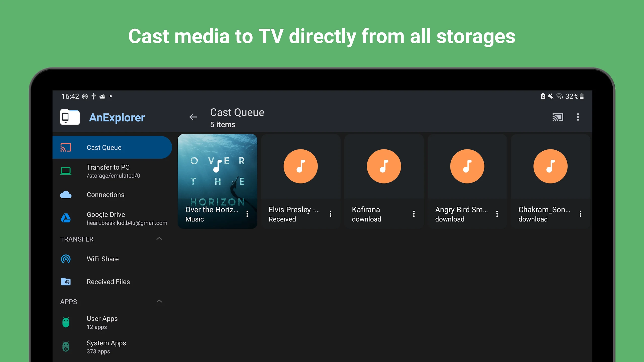Click the Google Drive logo icon
The width and height of the screenshot is (644, 362).
click(x=66, y=218)
